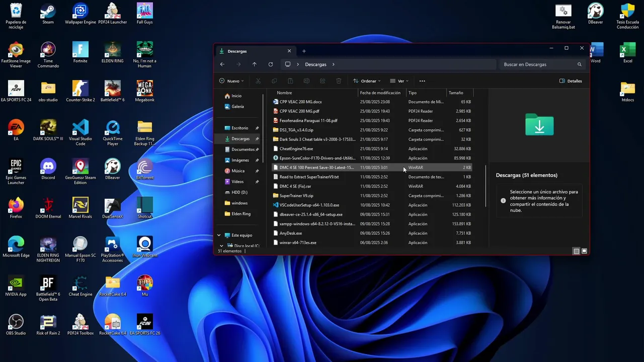Screen dimensions: 644x362
Task: Select the Counter-Strike 2 desktop icon
Action: pos(80,91)
